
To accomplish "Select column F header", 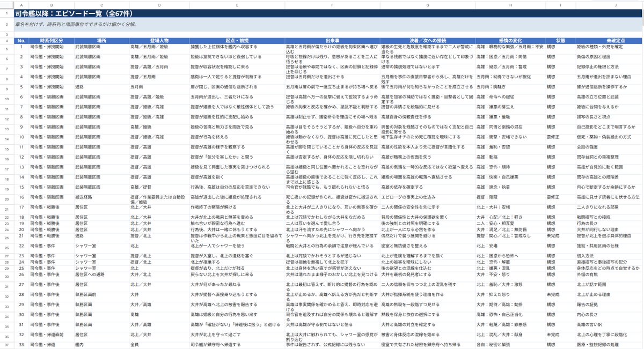I will [x=333, y=5].
